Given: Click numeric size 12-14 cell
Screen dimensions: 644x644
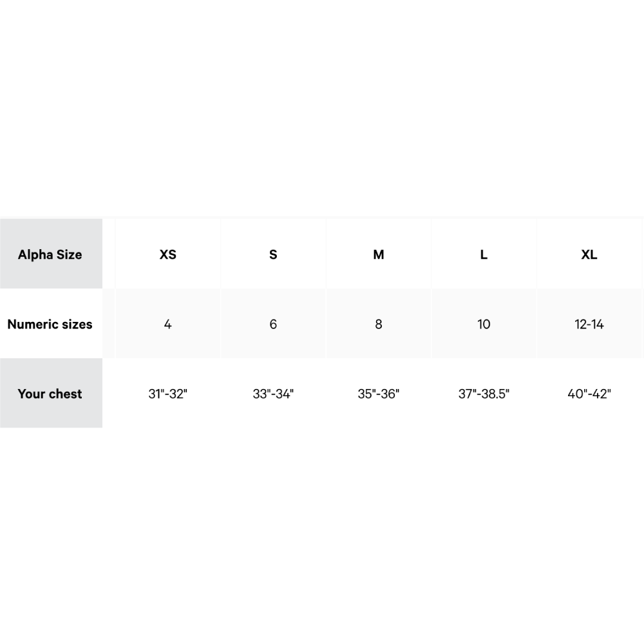Looking at the screenshot, I should [589, 324].
